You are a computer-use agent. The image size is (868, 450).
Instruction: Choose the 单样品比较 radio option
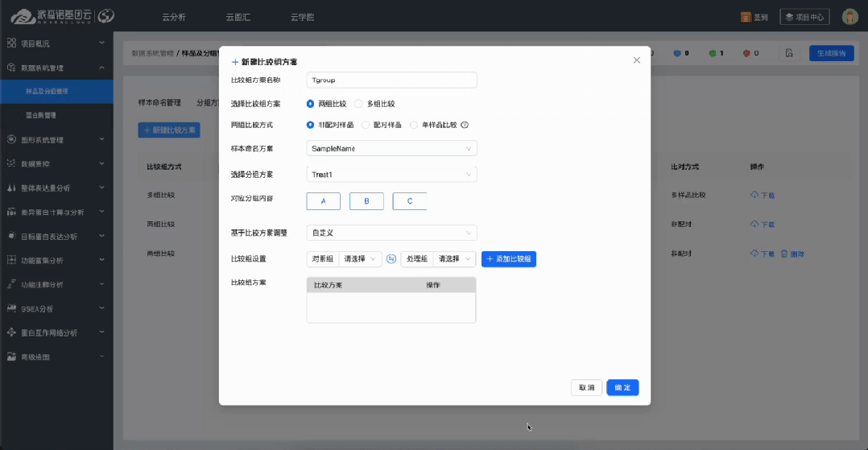(414, 126)
